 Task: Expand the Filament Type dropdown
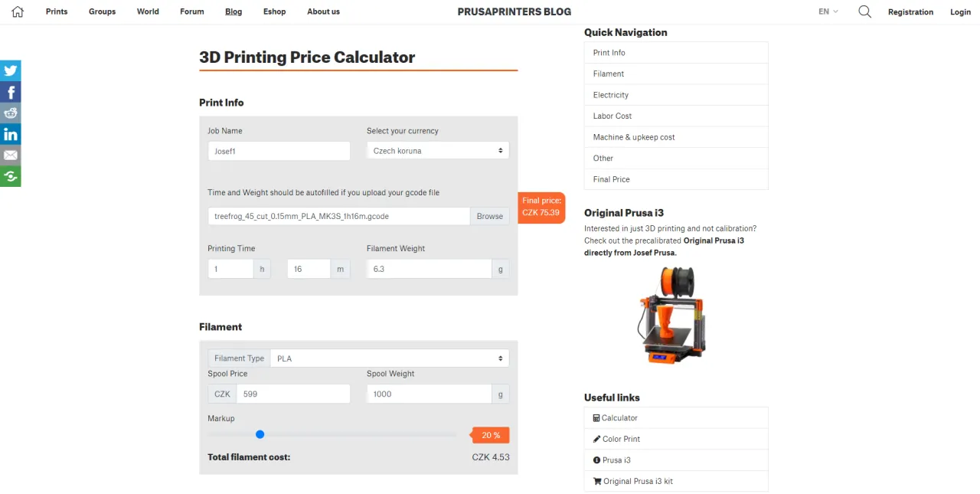pos(389,358)
